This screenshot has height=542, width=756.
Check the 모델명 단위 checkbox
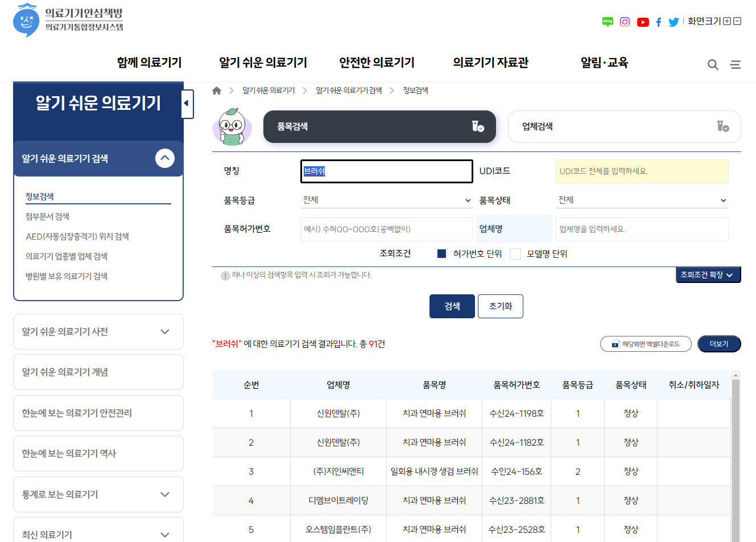pyautogui.click(x=515, y=254)
